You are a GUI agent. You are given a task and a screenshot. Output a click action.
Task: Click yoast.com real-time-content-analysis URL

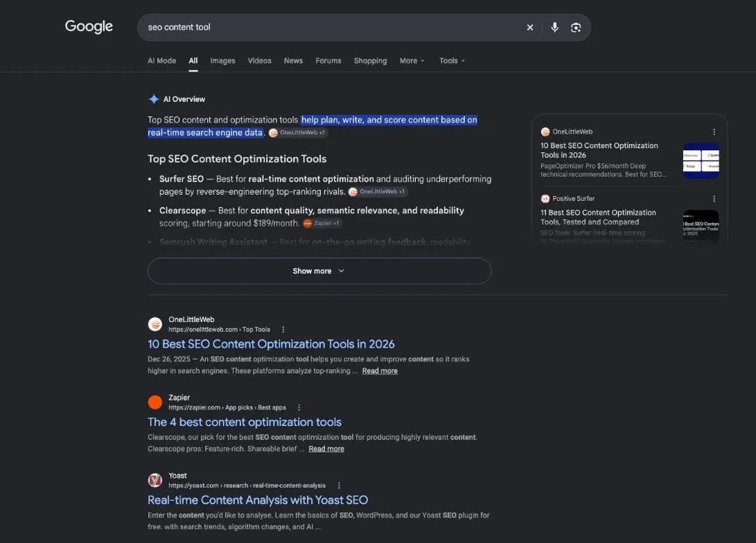tap(247, 486)
